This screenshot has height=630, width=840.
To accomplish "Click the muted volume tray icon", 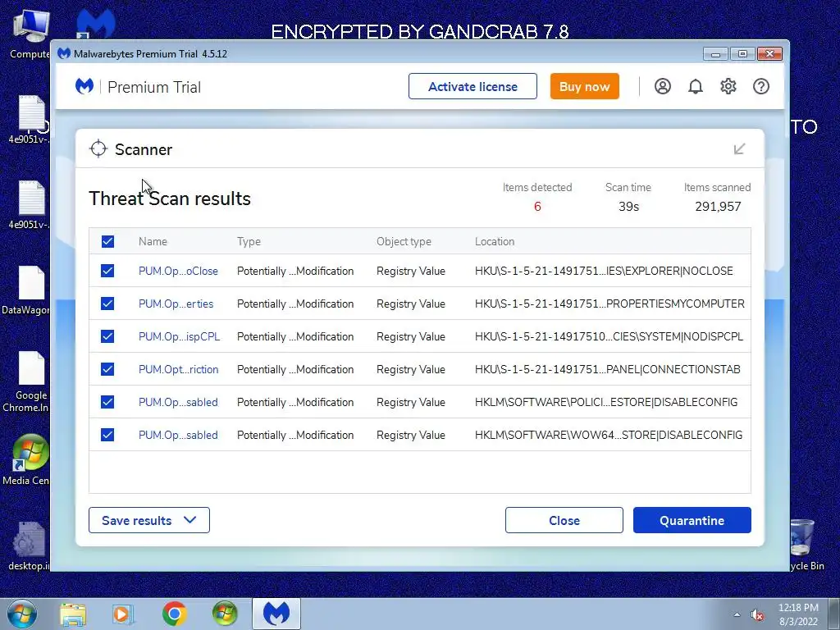I will (x=757, y=615).
